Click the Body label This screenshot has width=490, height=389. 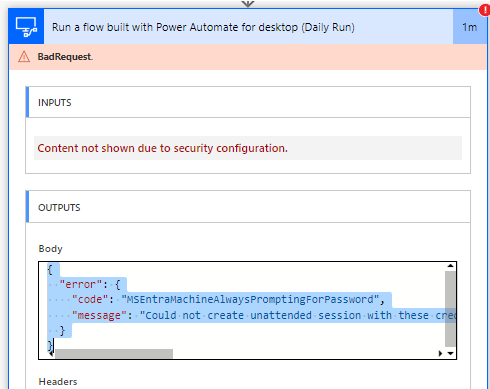50,249
